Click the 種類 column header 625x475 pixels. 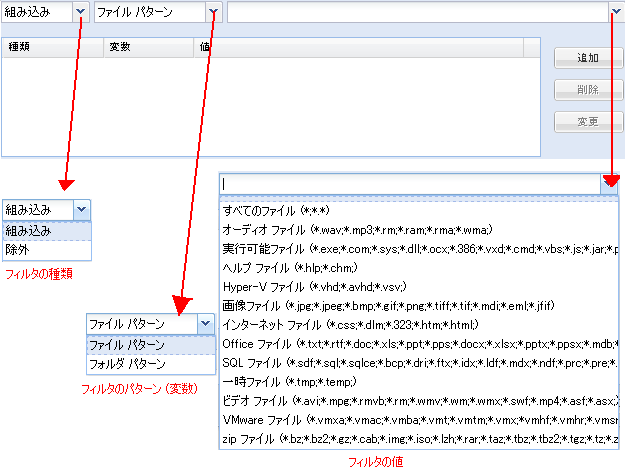coord(53,47)
